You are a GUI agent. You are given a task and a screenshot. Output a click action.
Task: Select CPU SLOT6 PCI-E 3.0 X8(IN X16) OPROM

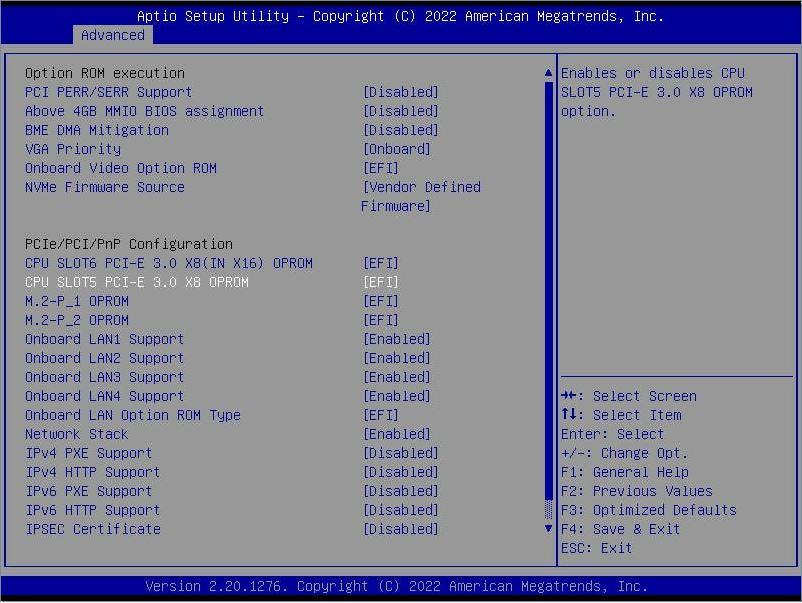pos(169,263)
